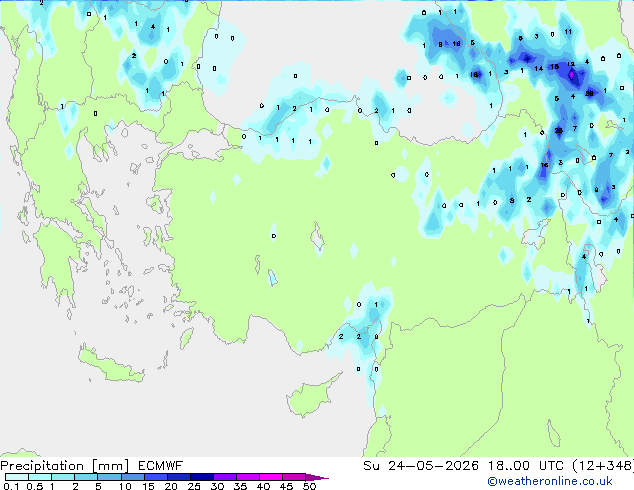This screenshot has width=634, height=490.
Task: Click legend label '50'
Action: click(309, 486)
